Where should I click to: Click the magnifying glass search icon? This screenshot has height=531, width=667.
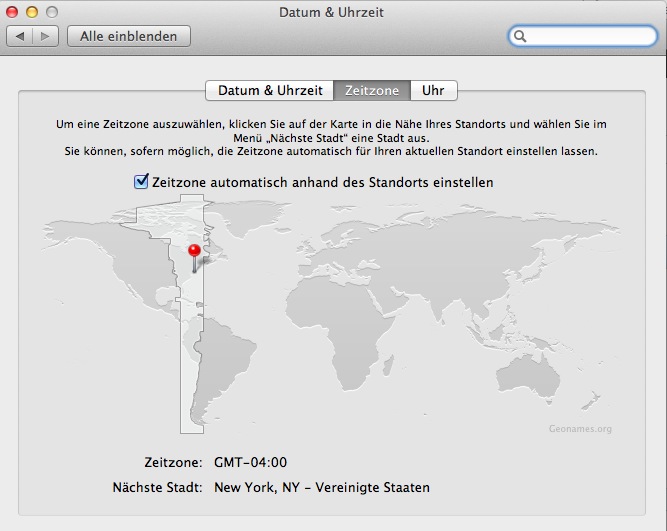click(521, 36)
